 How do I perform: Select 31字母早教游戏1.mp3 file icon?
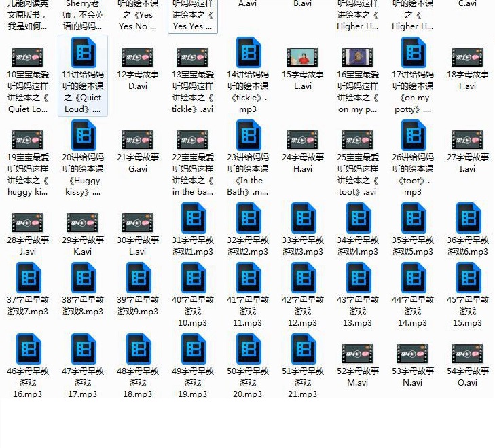coord(194,219)
